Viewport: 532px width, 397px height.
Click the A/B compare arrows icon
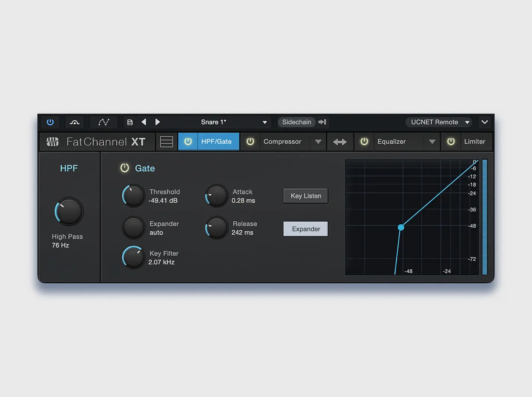tap(340, 142)
